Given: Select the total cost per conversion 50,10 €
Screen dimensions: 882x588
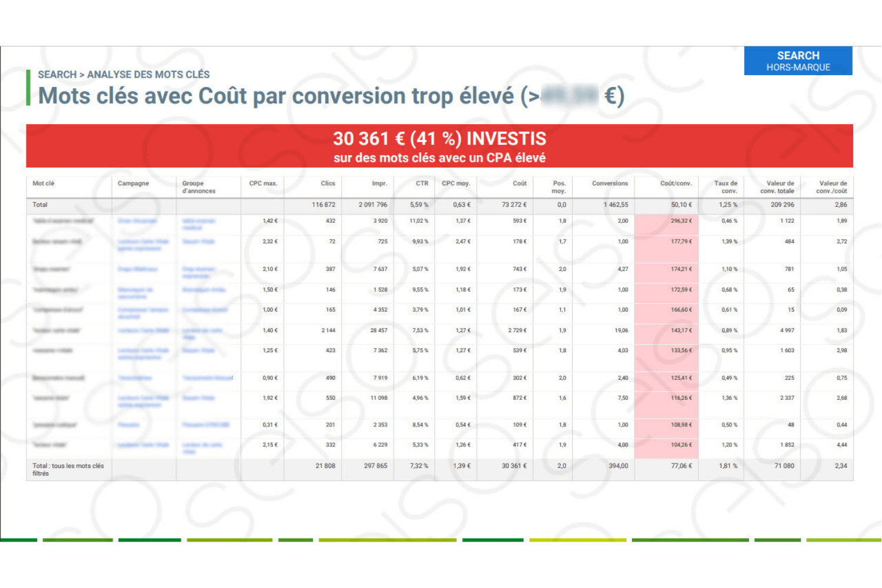Looking at the screenshot, I should coord(681,205).
